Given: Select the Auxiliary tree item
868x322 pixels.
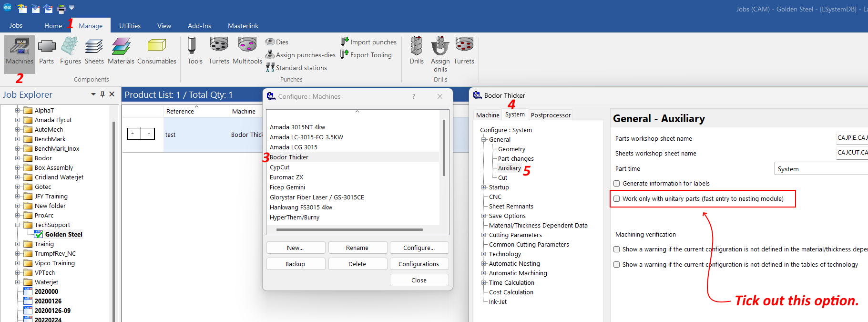Looking at the screenshot, I should tap(509, 168).
